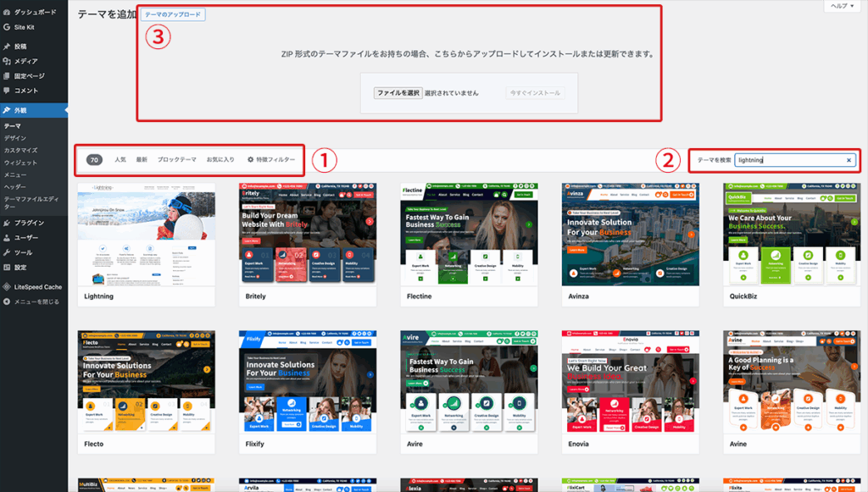Click the テーマのアップロード button
Screen dimensions: 868x492
click(173, 15)
